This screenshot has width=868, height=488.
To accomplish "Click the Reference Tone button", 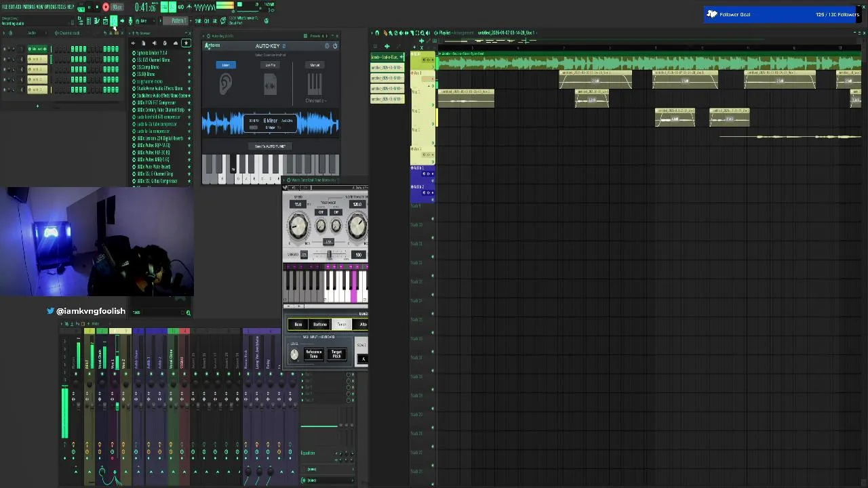I will (x=313, y=354).
